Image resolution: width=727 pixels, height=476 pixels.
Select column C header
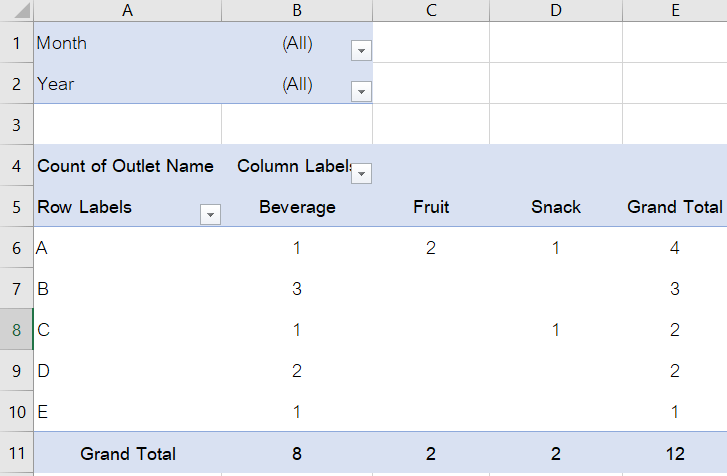pyautogui.click(x=430, y=10)
